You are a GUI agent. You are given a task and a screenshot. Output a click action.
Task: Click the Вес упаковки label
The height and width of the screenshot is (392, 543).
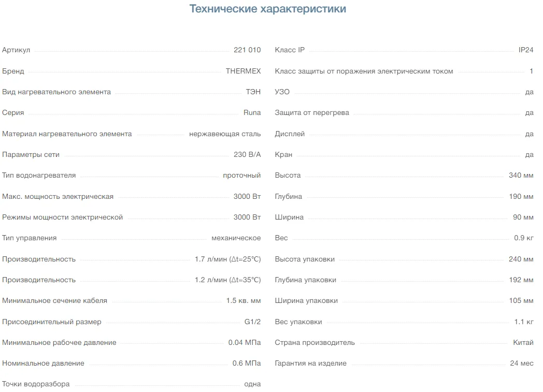click(x=298, y=322)
